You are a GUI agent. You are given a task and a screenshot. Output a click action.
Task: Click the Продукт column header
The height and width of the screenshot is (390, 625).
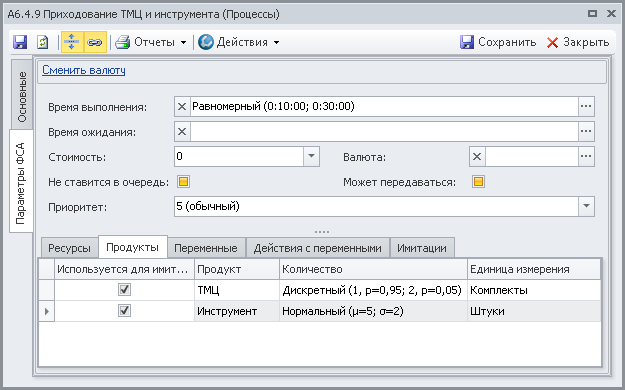[x=237, y=269]
